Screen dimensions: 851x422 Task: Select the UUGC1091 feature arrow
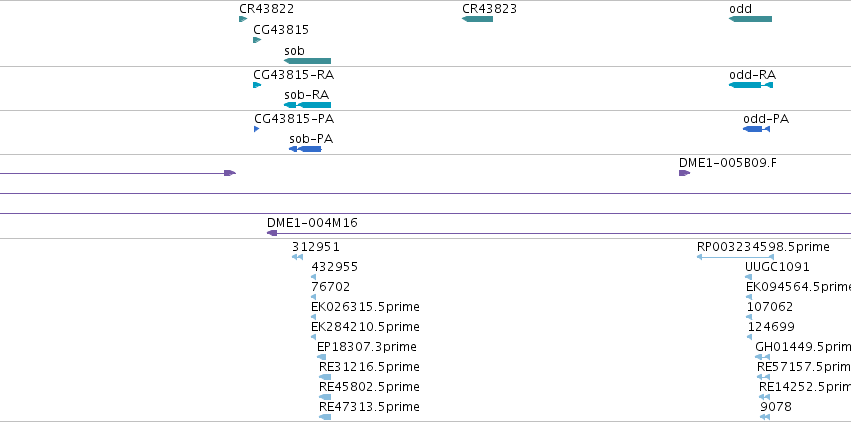(748, 277)
